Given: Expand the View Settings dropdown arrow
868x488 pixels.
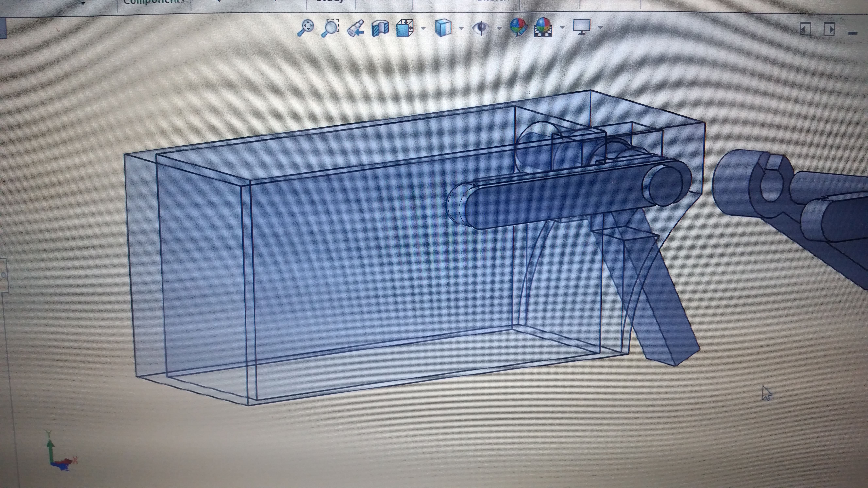Looking at the screenshot, I should point(600,27).
